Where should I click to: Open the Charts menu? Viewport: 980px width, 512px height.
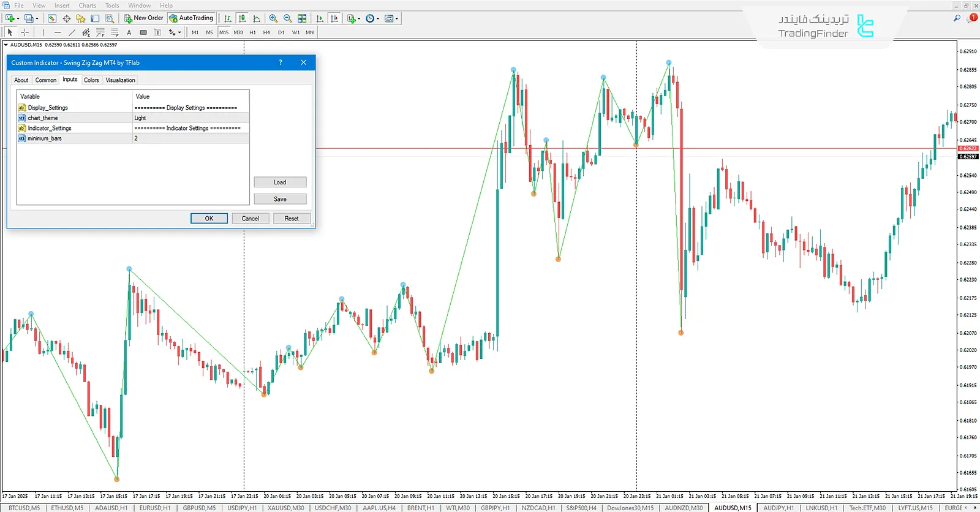(87, 6)
